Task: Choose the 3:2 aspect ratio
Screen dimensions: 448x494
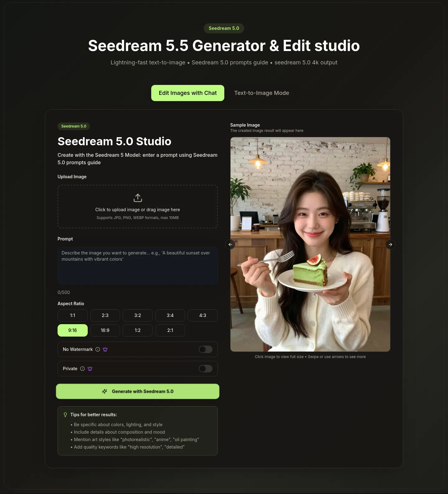Action: click(x=138, y=315)
